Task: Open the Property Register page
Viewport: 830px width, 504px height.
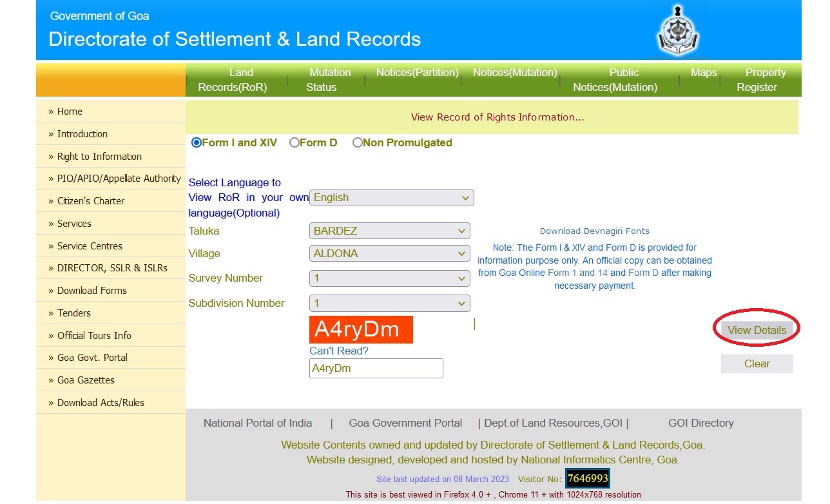Action: coord(764,79)
